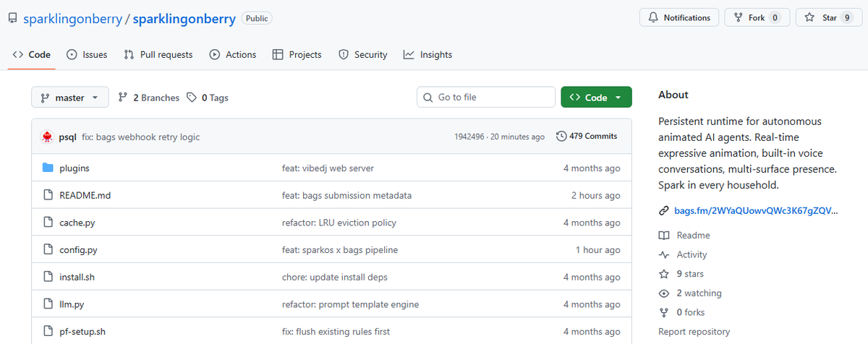Viewport: 868px width, 344px height.
Task: Click the Go to file search field
Action: click(486, 98)
